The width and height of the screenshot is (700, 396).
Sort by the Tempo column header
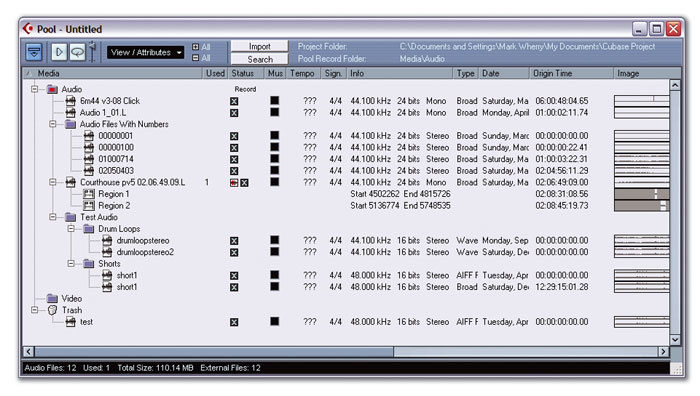click(x=304, y=73)
